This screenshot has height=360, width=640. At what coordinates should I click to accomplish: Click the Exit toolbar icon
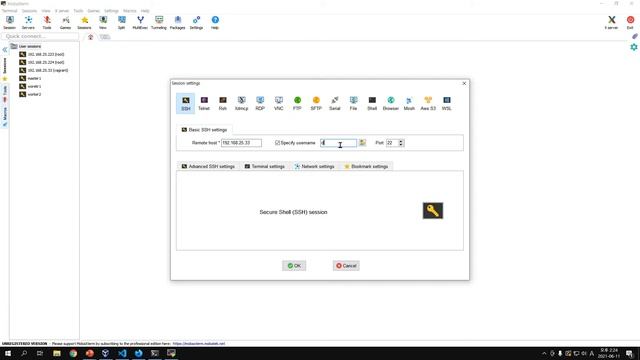(x=630, y=22)
